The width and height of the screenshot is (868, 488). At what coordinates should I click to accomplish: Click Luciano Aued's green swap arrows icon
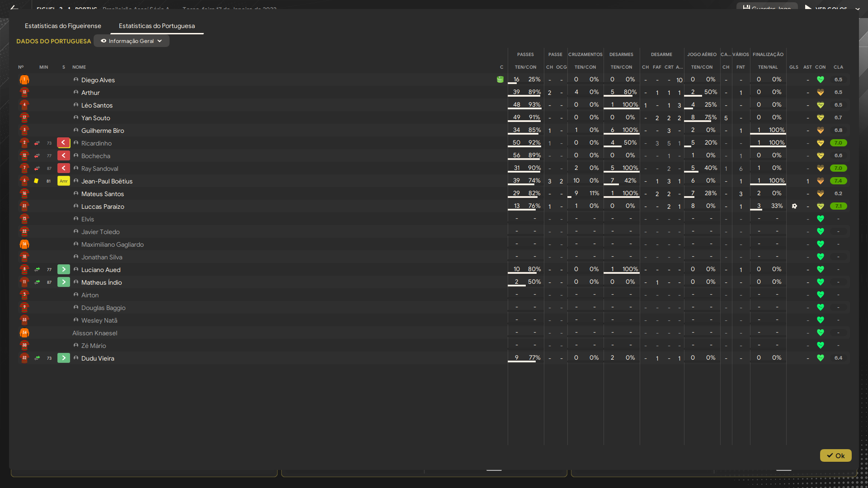[37, 270]
